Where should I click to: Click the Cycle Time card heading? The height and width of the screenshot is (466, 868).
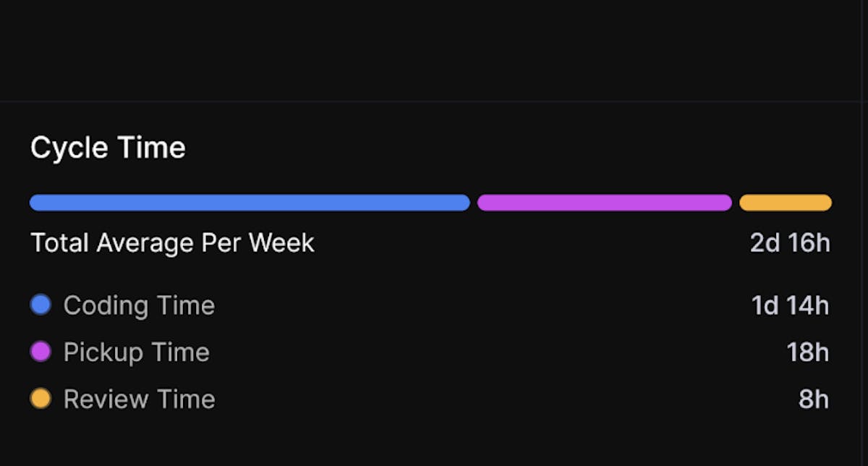(108, 148)
